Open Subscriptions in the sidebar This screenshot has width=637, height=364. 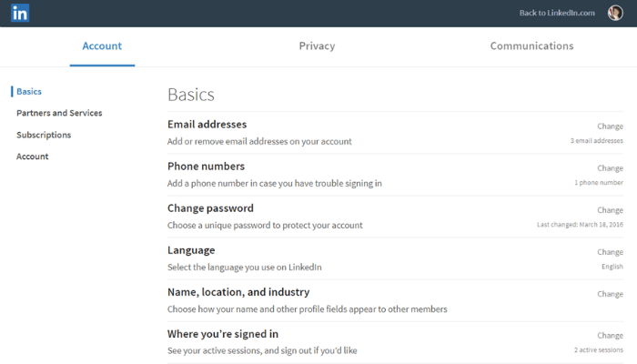pos(44,135)
